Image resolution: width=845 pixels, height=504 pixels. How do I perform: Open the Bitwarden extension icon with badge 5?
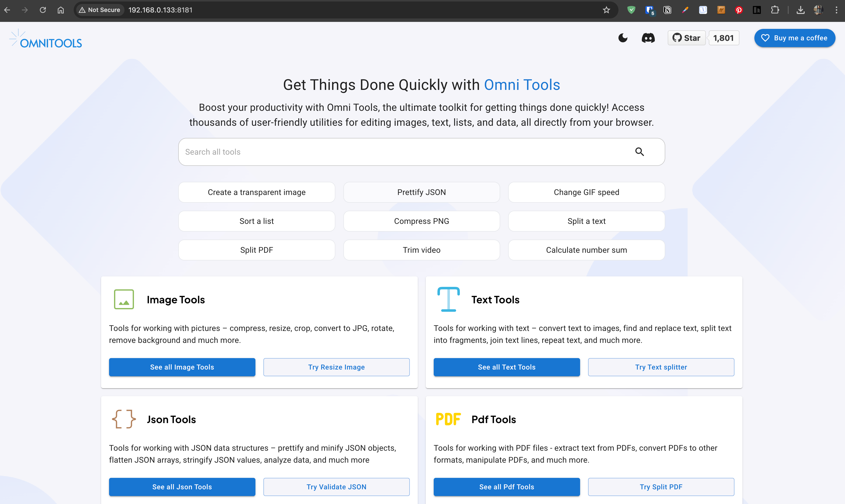coord(650,10)
